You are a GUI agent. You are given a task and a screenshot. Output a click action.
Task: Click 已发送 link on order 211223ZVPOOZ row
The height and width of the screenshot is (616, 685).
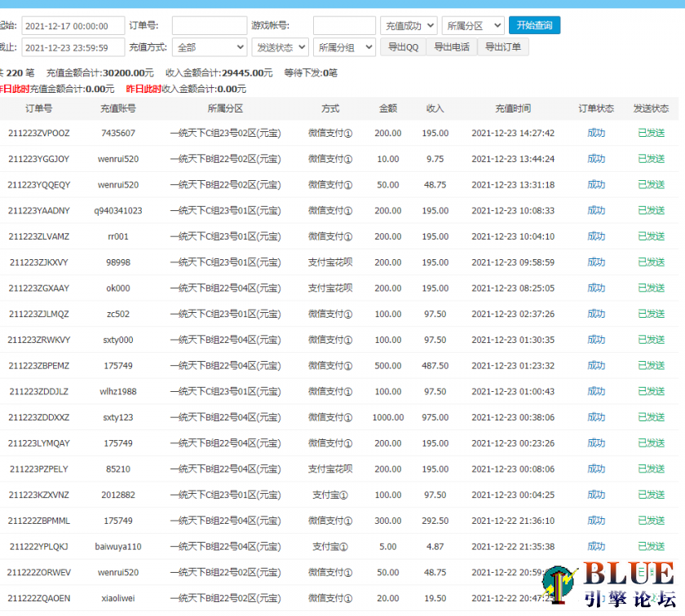point(651,134)
